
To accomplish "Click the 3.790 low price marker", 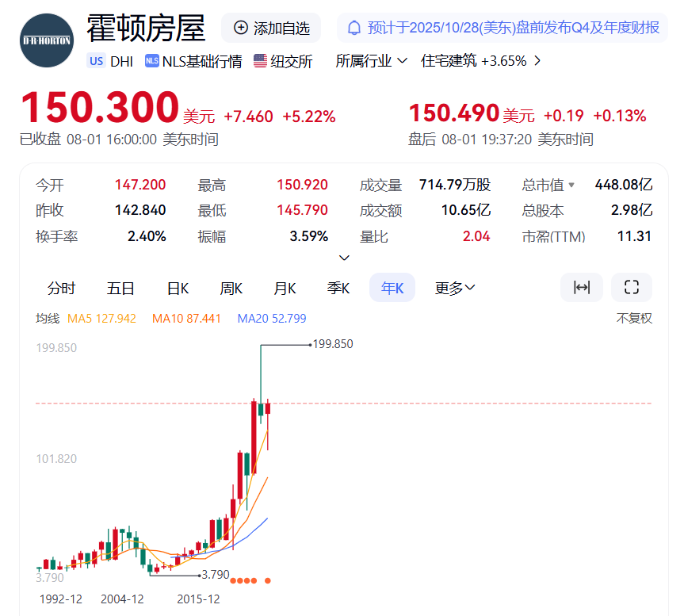I will point(216,575).
